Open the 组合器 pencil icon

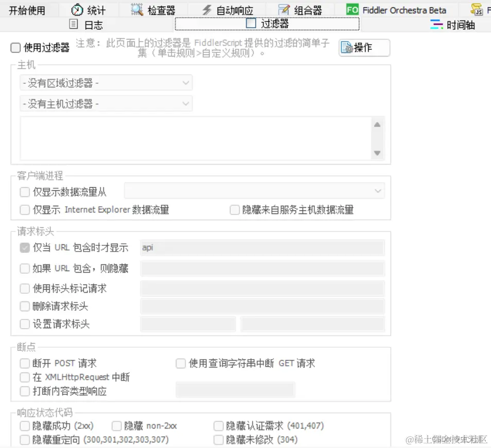click(x=283, y=9)
